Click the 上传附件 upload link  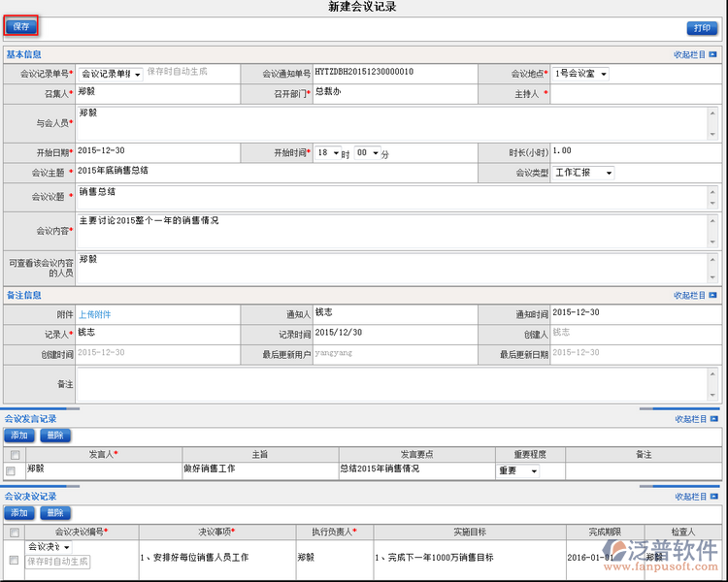94,314
